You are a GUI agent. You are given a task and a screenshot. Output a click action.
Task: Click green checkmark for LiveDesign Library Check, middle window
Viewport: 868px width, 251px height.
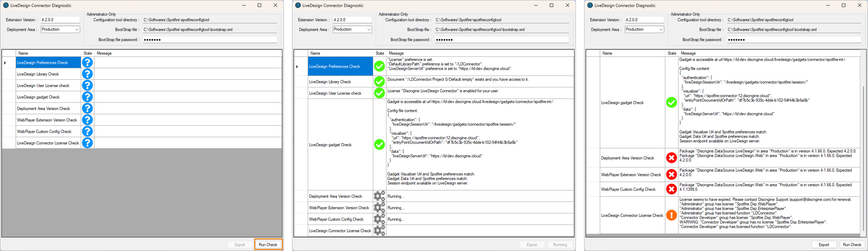(379, 82)
